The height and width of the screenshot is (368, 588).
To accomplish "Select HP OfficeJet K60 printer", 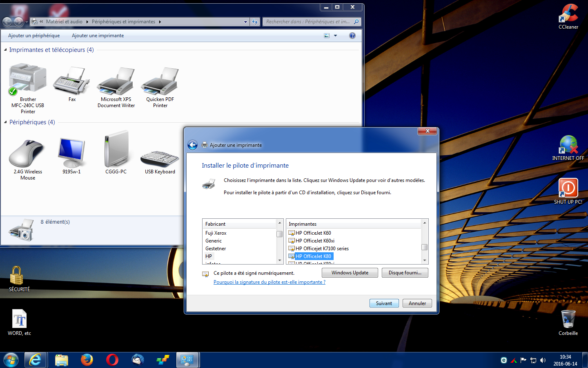I will click(x=313, y=233).
